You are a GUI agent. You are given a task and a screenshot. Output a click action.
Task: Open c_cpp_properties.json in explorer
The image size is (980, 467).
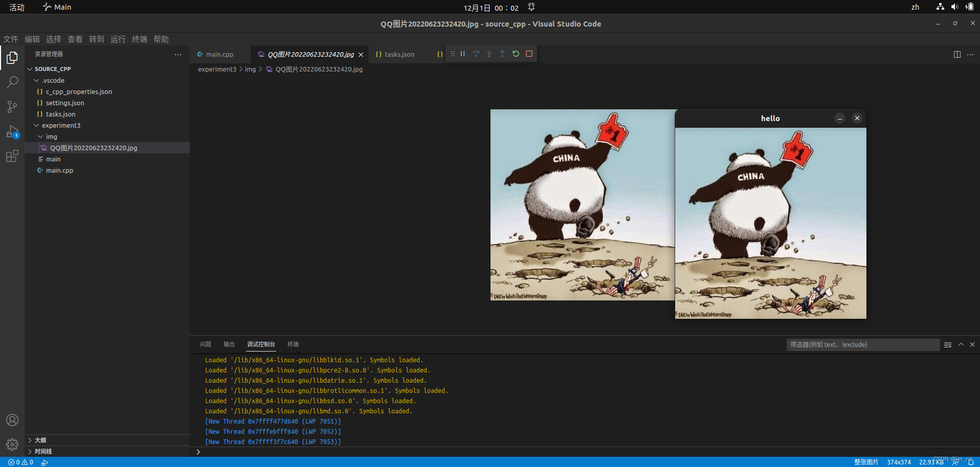[x=107, y=91]
